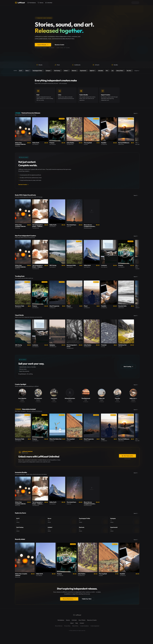
Task: Expand the All genres link
Action: click(x=137, y=71)
